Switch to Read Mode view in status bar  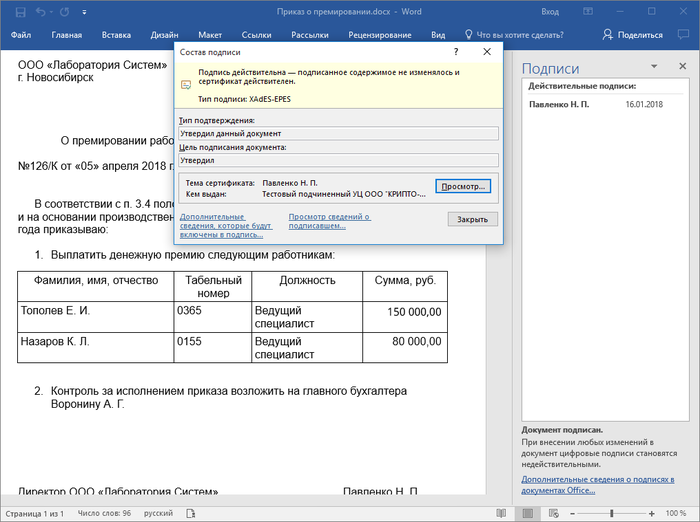point(502,513)
